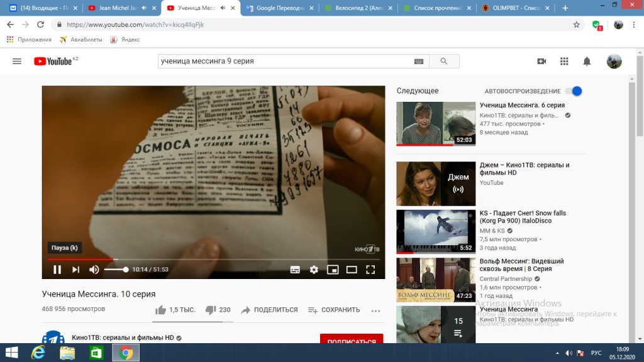Open the YouTube apps grid
The width and height of the screenshot is (644, 362).
click(x=564, y=61)
